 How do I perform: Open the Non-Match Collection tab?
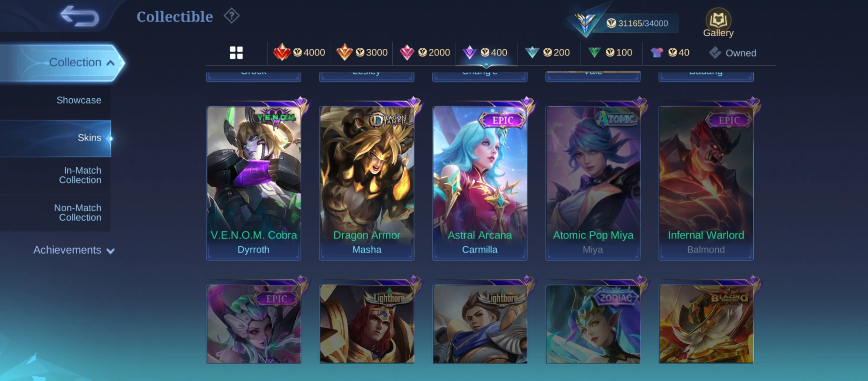click(78, 213)
